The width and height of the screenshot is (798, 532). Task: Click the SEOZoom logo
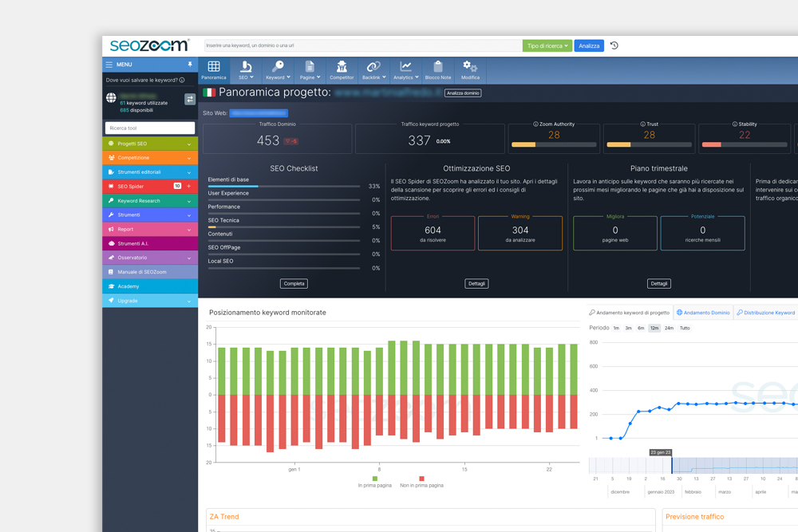pyautogui.click(x=150, y=45)
